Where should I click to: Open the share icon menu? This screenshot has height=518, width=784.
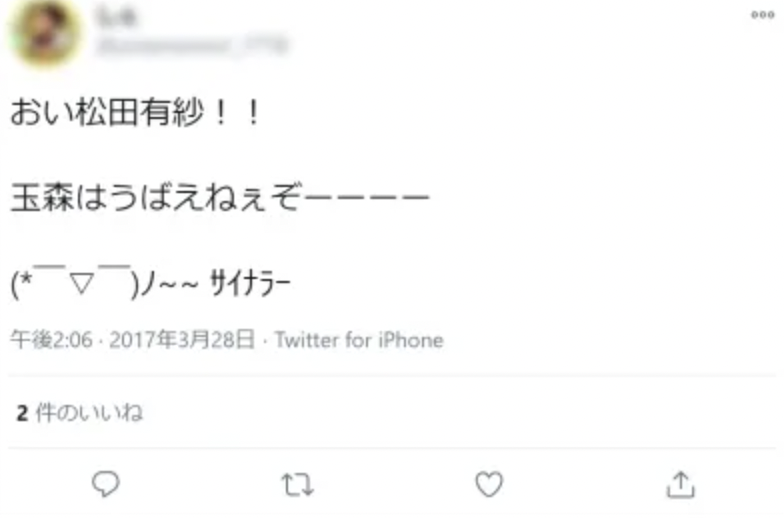coord(680,484)
